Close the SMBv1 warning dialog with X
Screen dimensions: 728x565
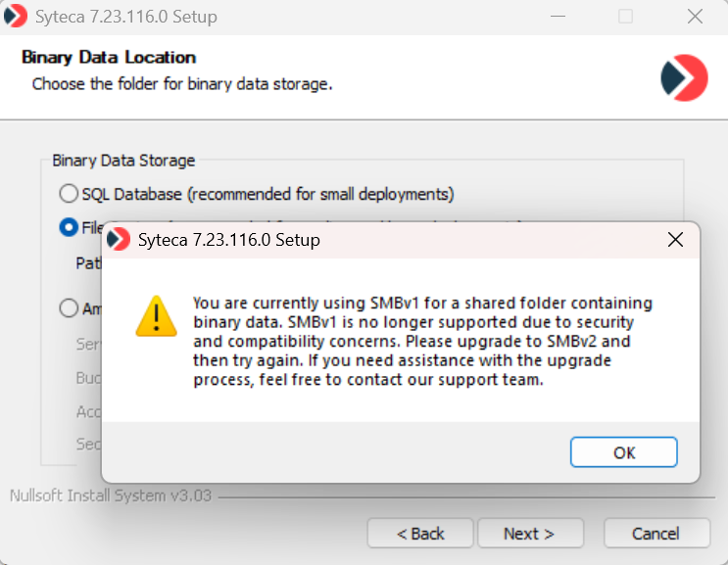pos(674,239)
